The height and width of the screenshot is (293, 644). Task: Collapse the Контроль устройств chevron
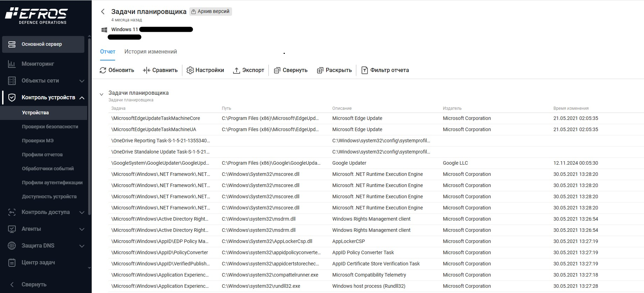(x=82, y=98)
